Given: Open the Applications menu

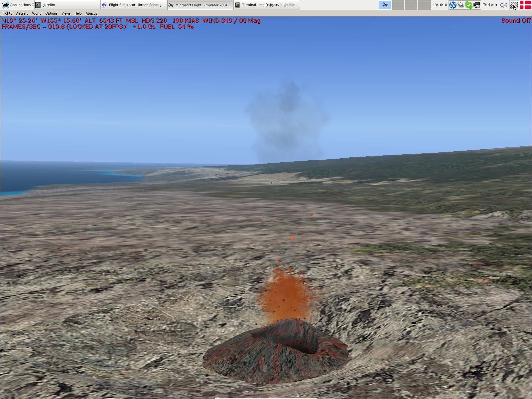Looking at the screenshot, I should [17, 5].
